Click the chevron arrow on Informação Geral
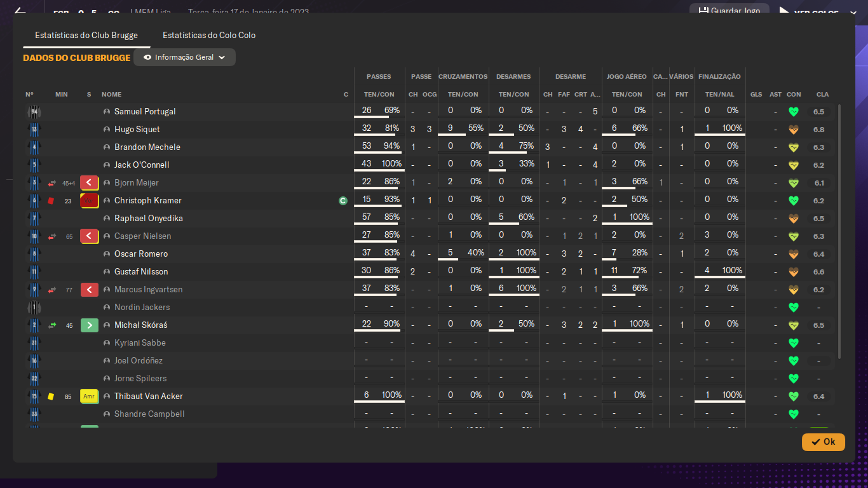868x488 pixels. [222, 57]
